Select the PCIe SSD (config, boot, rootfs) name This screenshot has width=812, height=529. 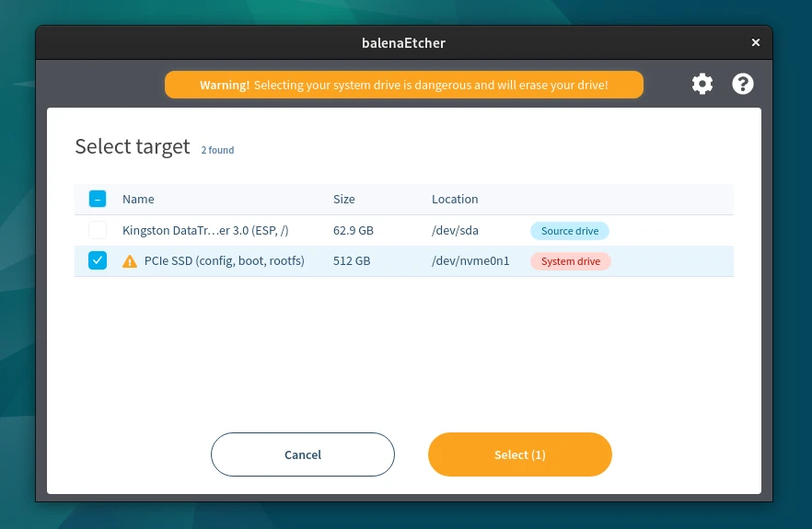(225, 261)
